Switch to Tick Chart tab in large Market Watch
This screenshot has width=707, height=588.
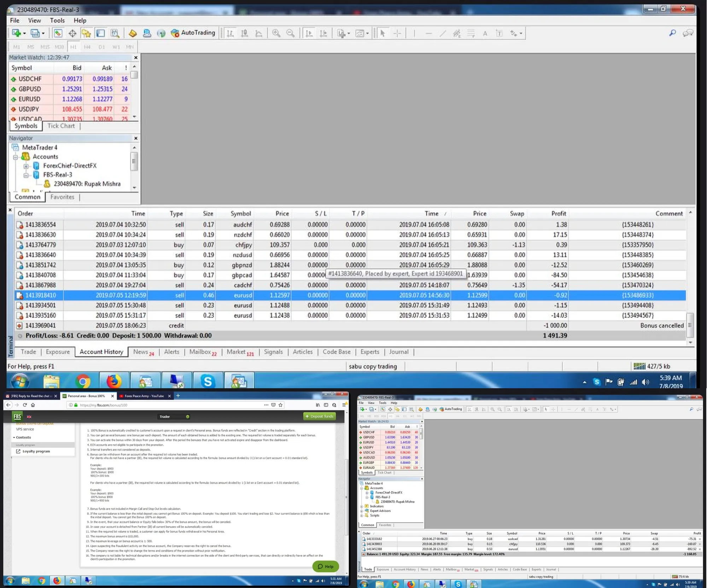tap(61, 126)
